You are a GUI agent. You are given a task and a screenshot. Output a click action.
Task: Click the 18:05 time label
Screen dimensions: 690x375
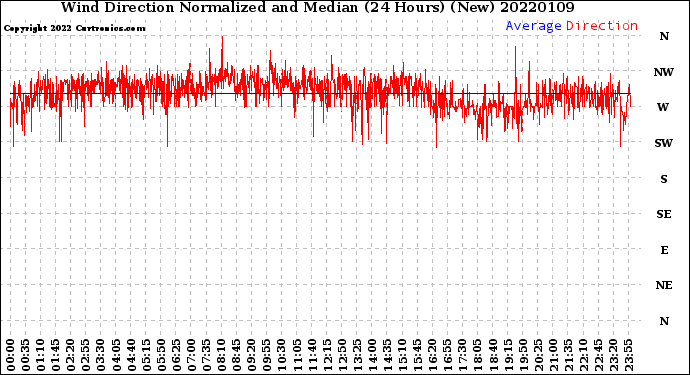[x=478, y=355]
